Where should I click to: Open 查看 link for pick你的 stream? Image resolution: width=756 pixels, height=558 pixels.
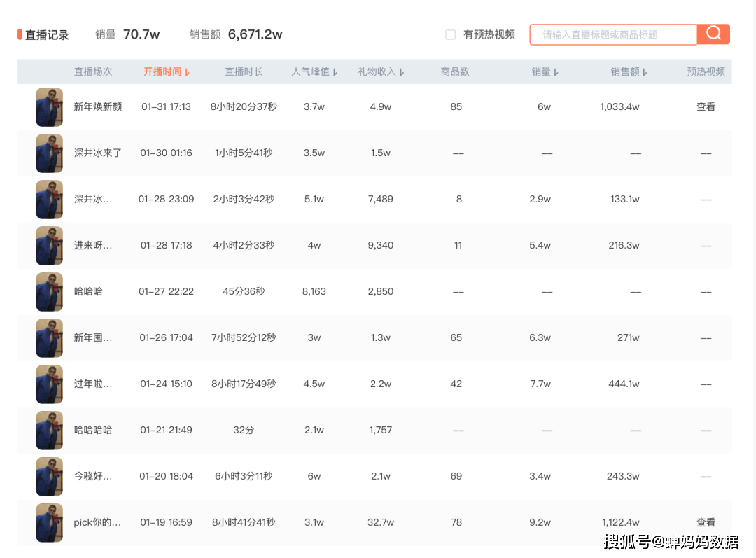(x=706, y=522)
